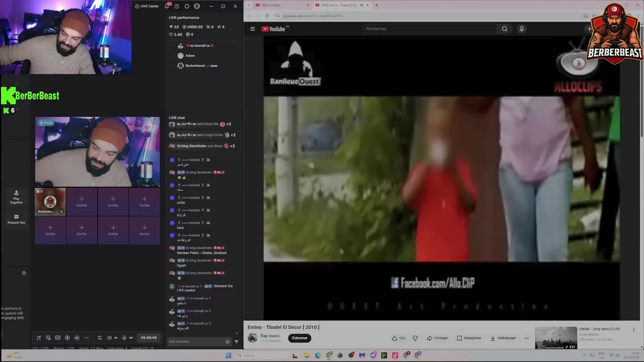Viewport: 644px width, 362px height.
Task: Go to YouTube home via logo
Action: click(274, 29)
